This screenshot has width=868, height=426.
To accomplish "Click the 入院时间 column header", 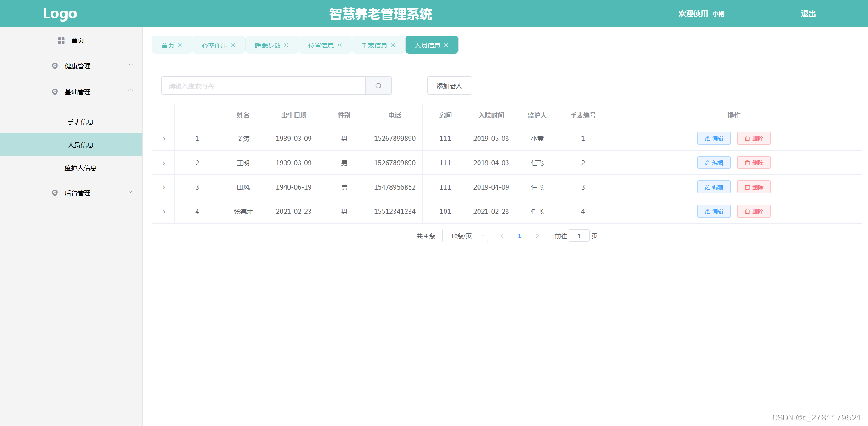I will point(491,115).
